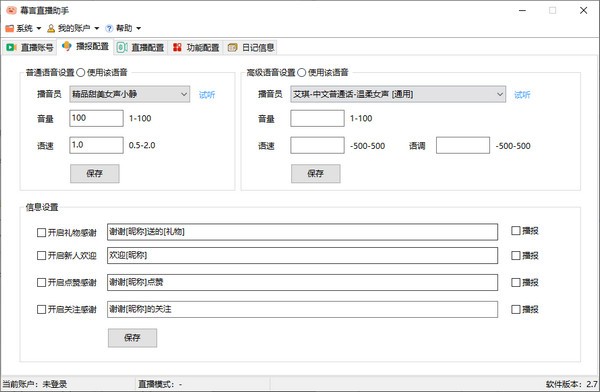
Task: Click the green icon on 直播配置 tab
Action: [122, 47]
